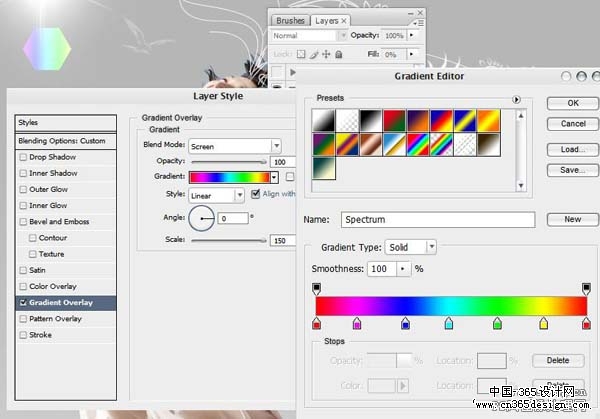Click the lock transparent pixels icon
The image size is (600, 419).
click(x=301, y=54)
